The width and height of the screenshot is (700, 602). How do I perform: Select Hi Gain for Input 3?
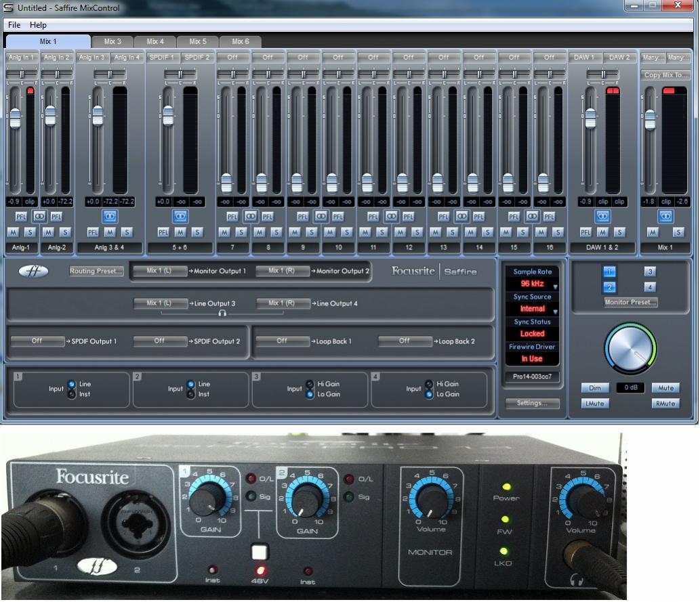click(x=310, y=384)
